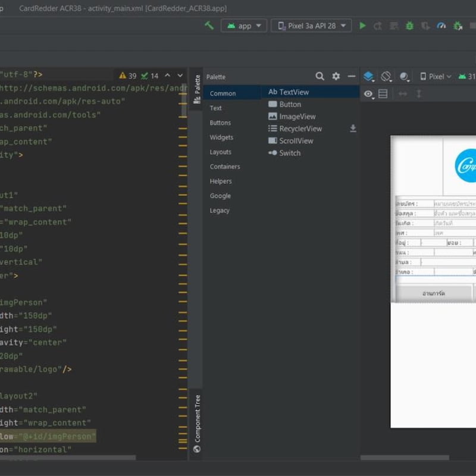Open the Design Surface layers icon

click(x=368, y=77)
